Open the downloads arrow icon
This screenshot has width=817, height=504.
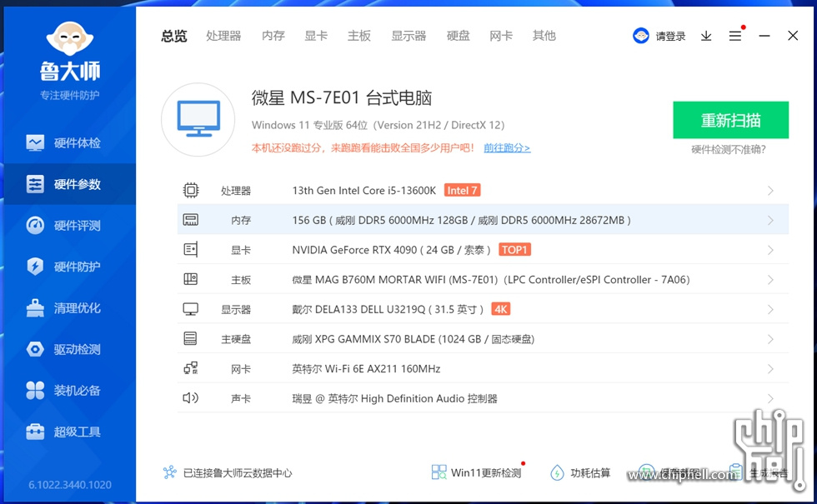click(706, 36)
